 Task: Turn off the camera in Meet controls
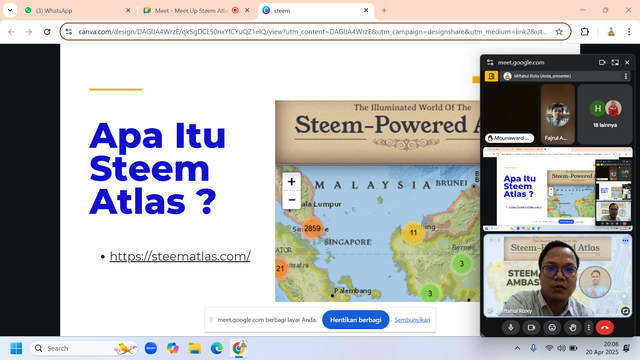531,327
